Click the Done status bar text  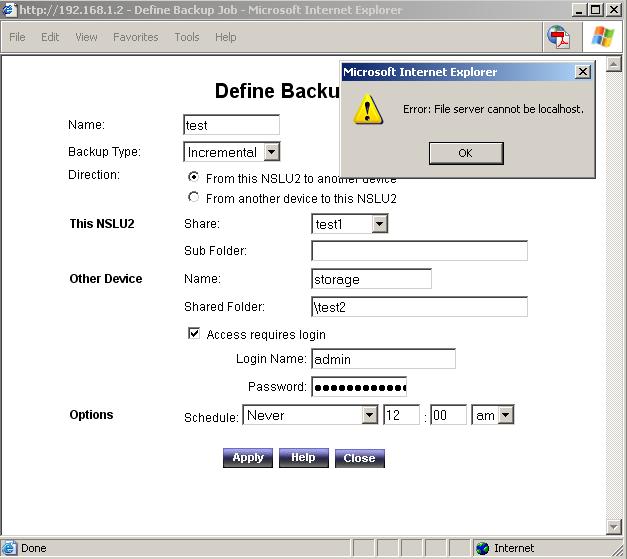click(x=34, y=548)
